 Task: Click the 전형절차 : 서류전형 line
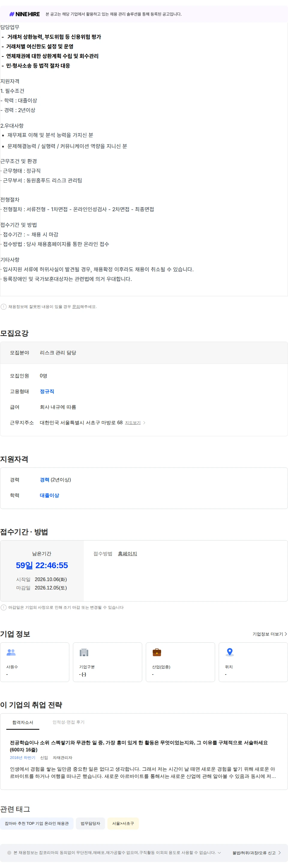click(x=77, y=209)
